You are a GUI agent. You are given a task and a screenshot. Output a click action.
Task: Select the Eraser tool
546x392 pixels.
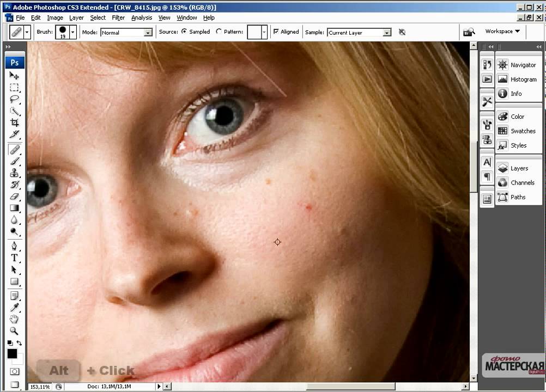coord(14,196)
